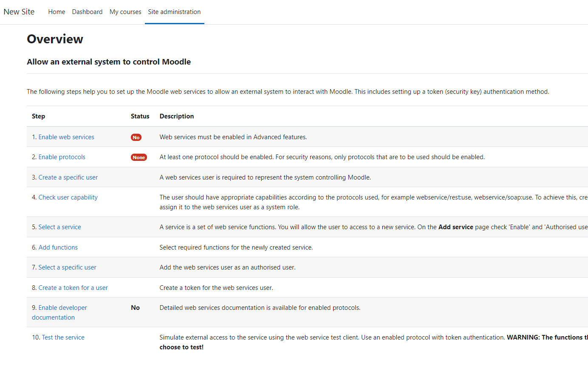Image resolution: width=588 pixels, height=368 pixels.
Task: Click the bold No status for developer documentation
Action: click(135, 308)
